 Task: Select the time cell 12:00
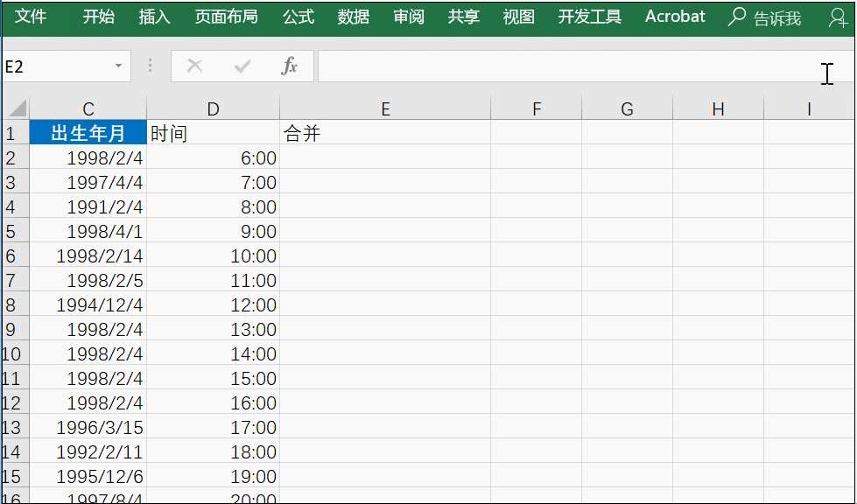pos(214,304)
